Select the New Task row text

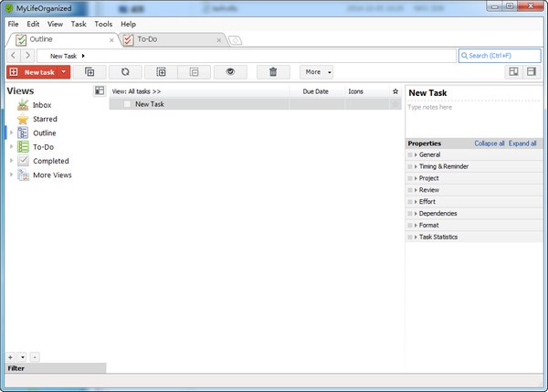pyautogui.click(x=150, y=104)
